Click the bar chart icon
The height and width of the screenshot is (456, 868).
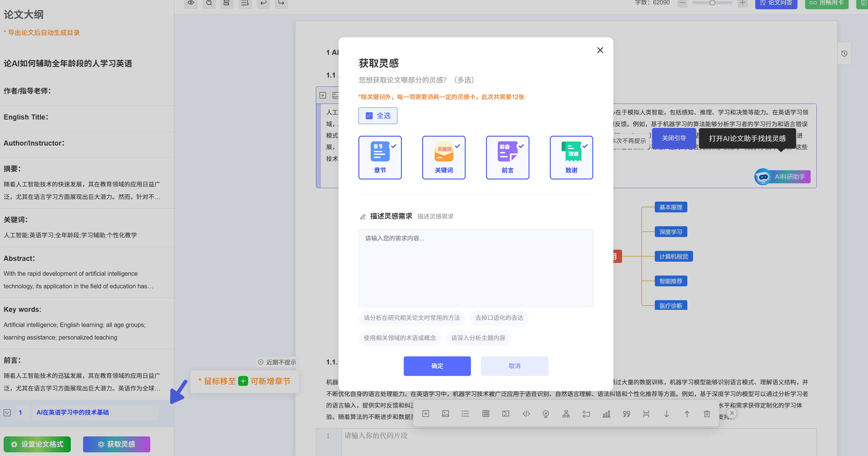click(606, 413)
